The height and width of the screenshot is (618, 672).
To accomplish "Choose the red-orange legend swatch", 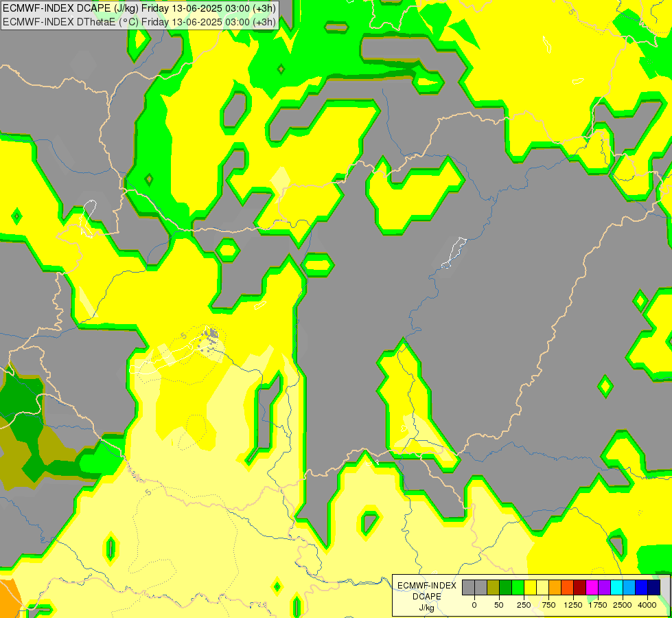I will pyautogui.click(x=568, y=587).
